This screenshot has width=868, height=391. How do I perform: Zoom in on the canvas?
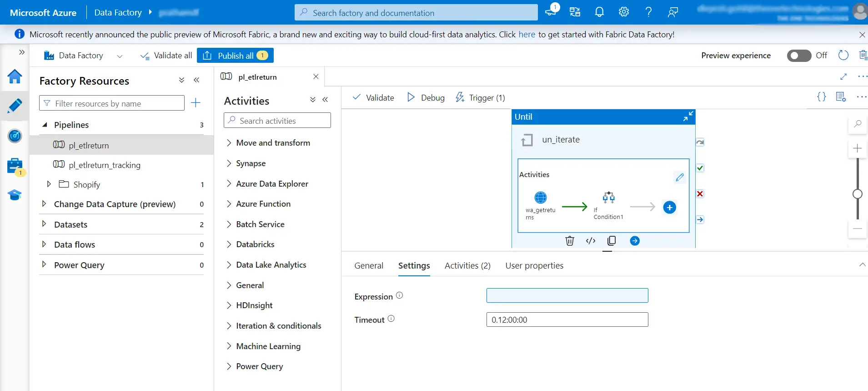(x=858, y=148)
